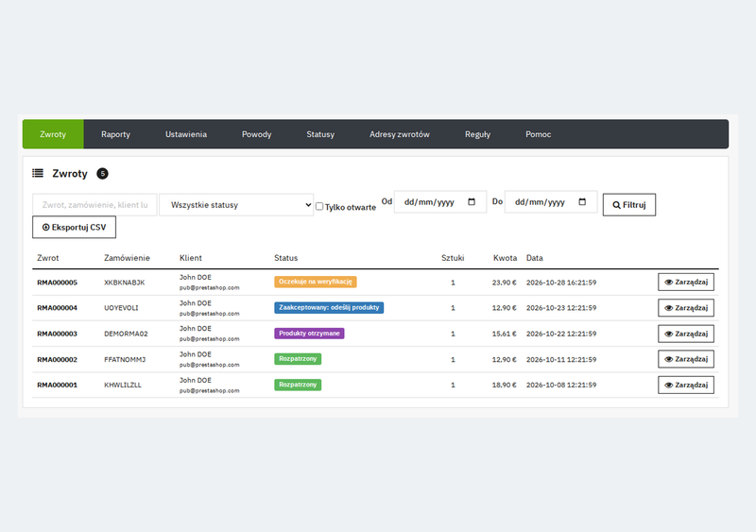Expand the Wszystkie statusy dropdown
Viewport: 756px width, 532px height.
pyautogui.click(x=236, y=205)
